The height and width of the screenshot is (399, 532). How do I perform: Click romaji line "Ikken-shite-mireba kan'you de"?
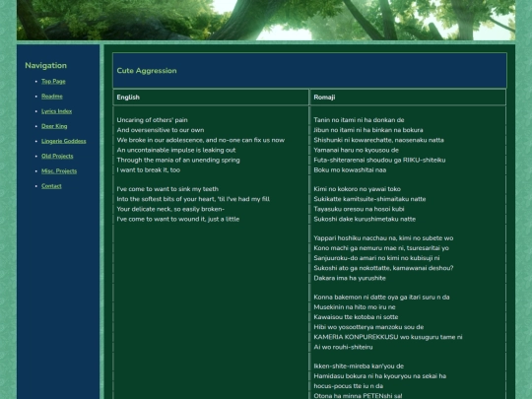click(x=359, y=366)
